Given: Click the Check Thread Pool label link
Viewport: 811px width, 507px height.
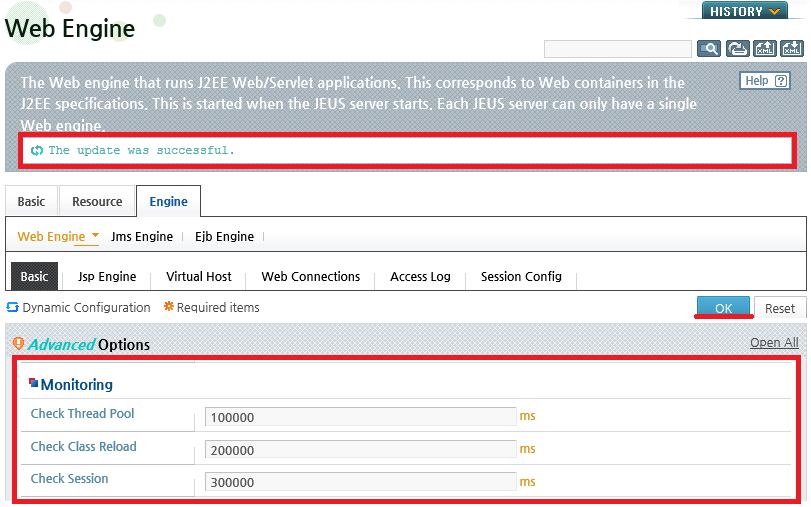Looking at the screenshot, I should point(82,413).
